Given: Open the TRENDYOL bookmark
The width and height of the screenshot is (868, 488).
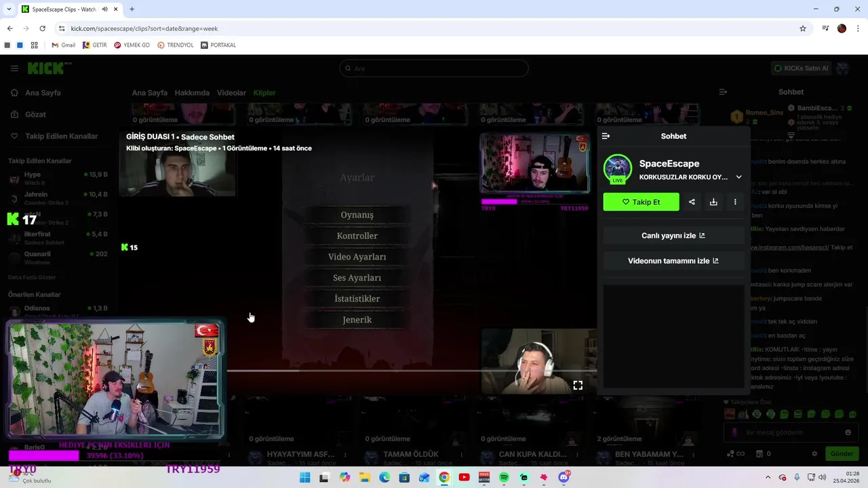Looking at the screenshot, I should 175,45.
